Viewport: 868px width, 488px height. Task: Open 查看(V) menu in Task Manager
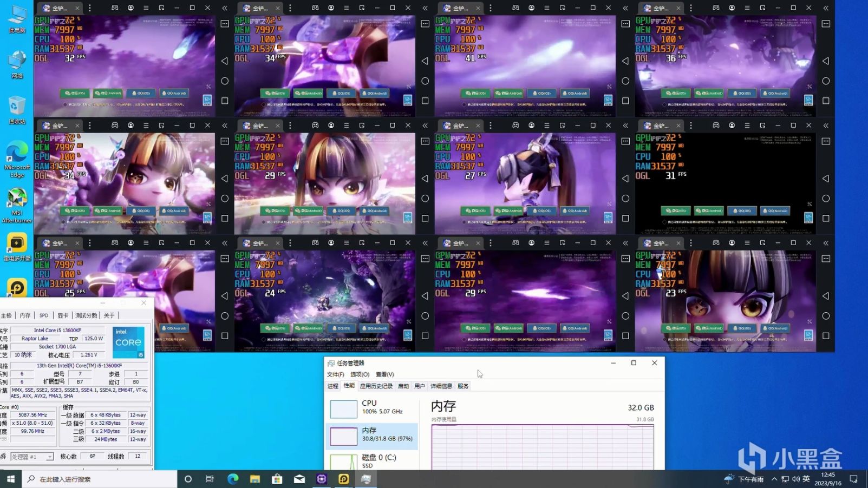tap(384, 374)
